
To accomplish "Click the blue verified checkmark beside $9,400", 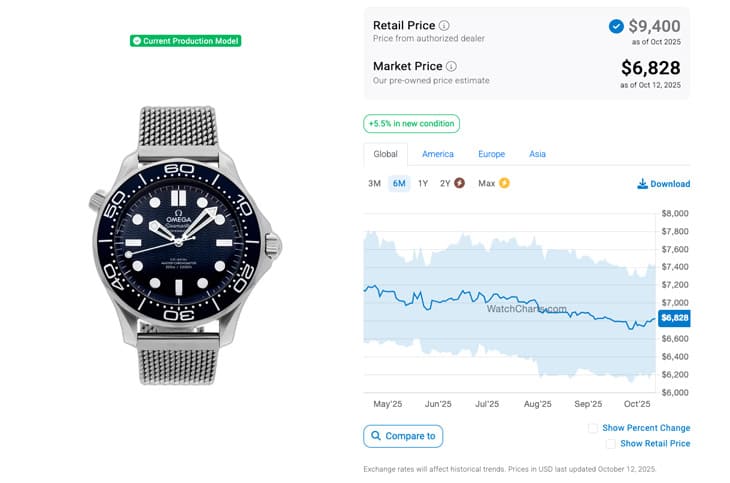I will tap(616, 26).
